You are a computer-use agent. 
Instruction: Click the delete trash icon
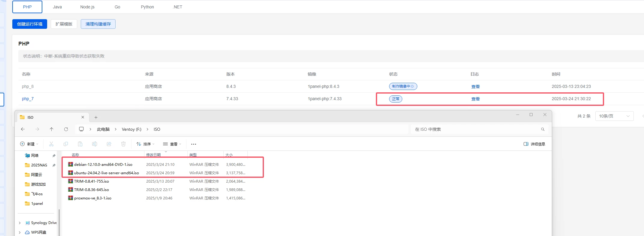(123, 144)
